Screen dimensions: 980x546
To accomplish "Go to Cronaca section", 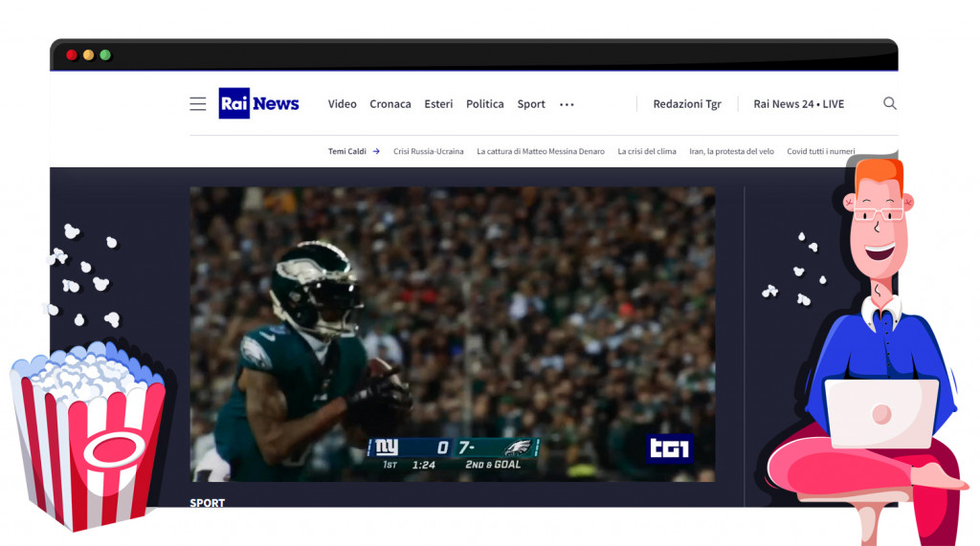I will [390, 103].
